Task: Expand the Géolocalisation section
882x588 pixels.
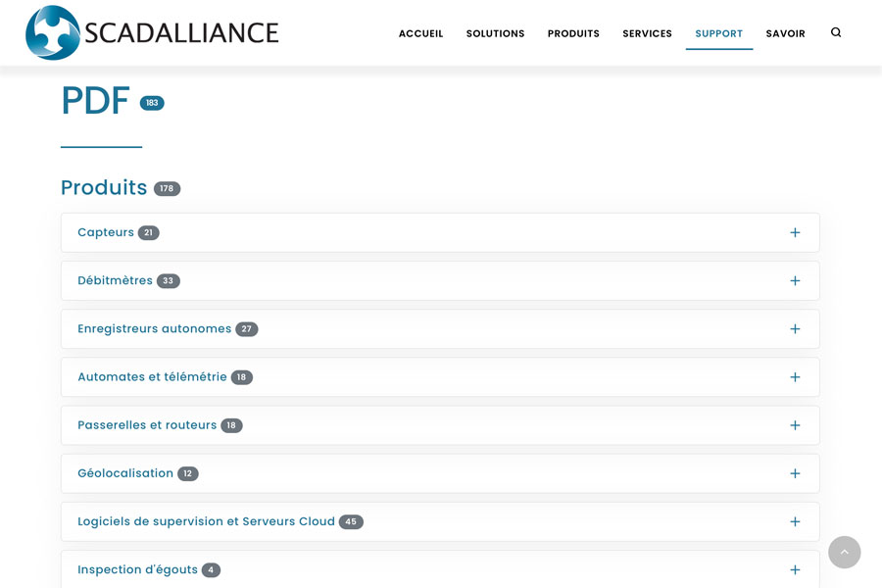Action: [795, 473]
